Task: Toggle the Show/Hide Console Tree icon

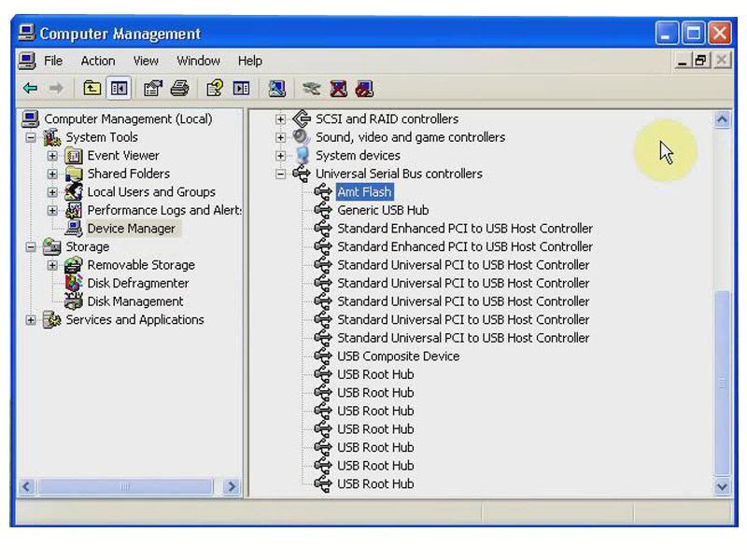Action: pyautogui.click(x=119, y=89)
